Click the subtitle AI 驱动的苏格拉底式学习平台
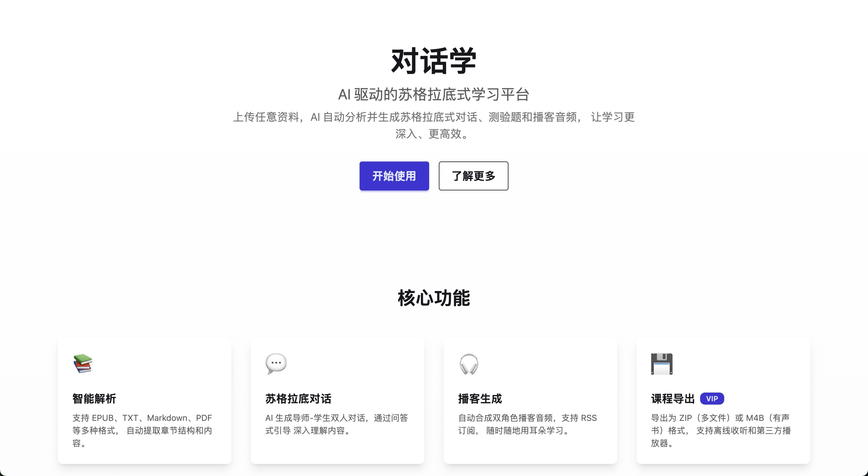 (x=434, y=94)
